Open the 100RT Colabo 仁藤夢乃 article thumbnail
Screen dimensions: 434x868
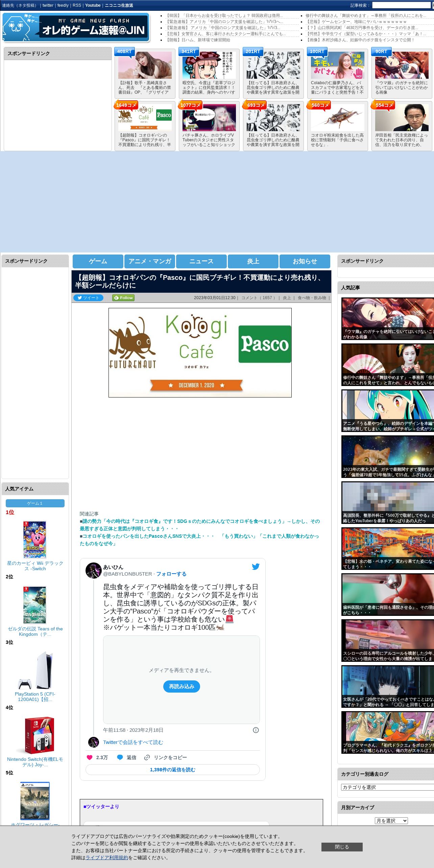pos(338,65)
